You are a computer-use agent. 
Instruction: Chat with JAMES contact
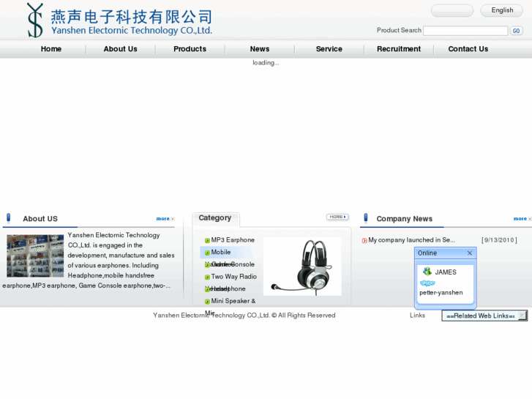(x=446, y=272)
